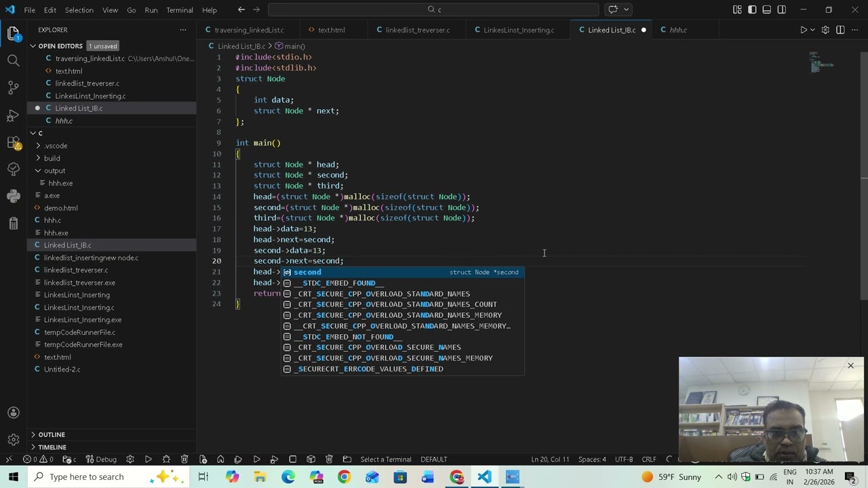Open the File menu

(x=30, y=10)
